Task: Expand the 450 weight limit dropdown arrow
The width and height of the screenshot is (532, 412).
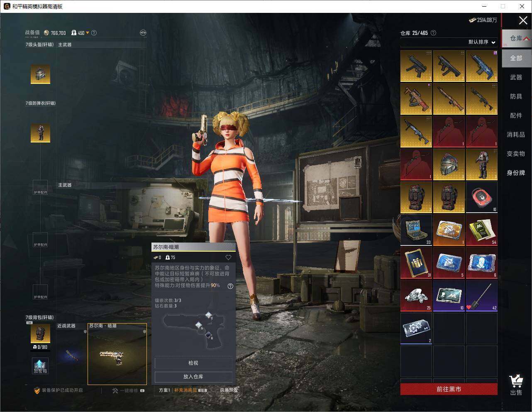Action: 88,33
